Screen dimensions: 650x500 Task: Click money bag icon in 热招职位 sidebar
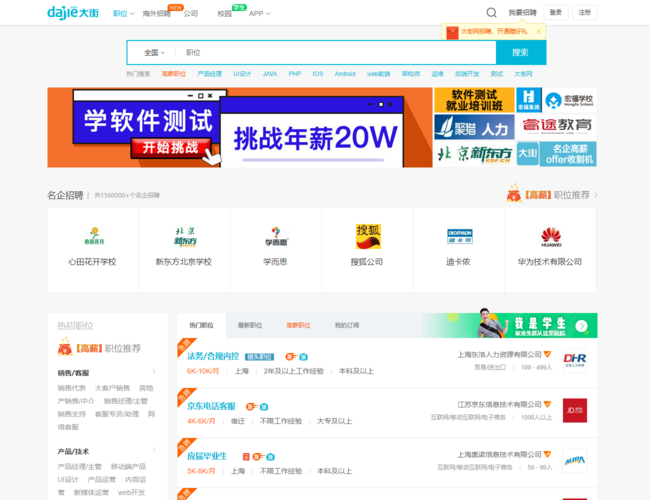(65, 347)
